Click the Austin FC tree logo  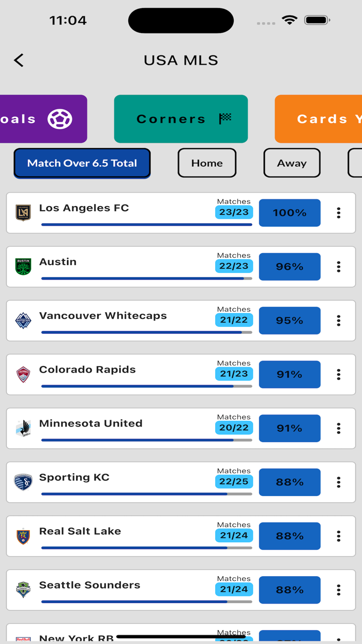(23, 265)
